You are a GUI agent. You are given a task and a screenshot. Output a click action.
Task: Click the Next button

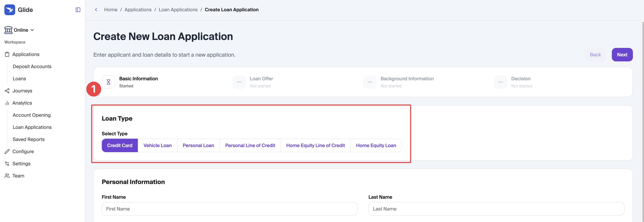pos(622,54)
